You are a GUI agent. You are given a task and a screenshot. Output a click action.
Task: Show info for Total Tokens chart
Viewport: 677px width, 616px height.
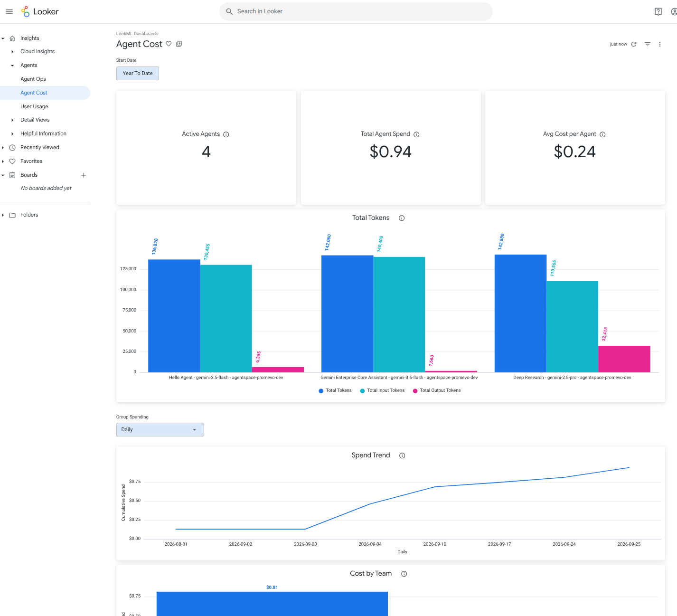point(402,218)
